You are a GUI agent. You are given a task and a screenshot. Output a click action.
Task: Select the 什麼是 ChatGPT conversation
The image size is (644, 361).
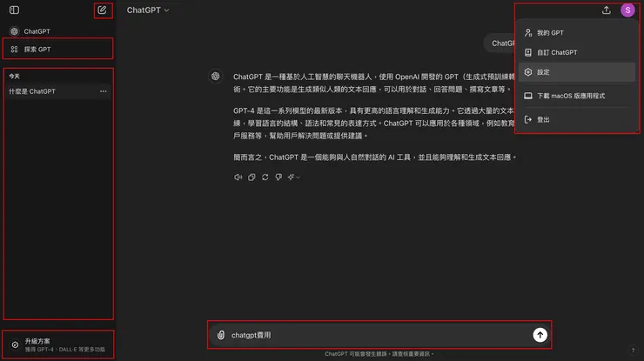tap(57, 91)
